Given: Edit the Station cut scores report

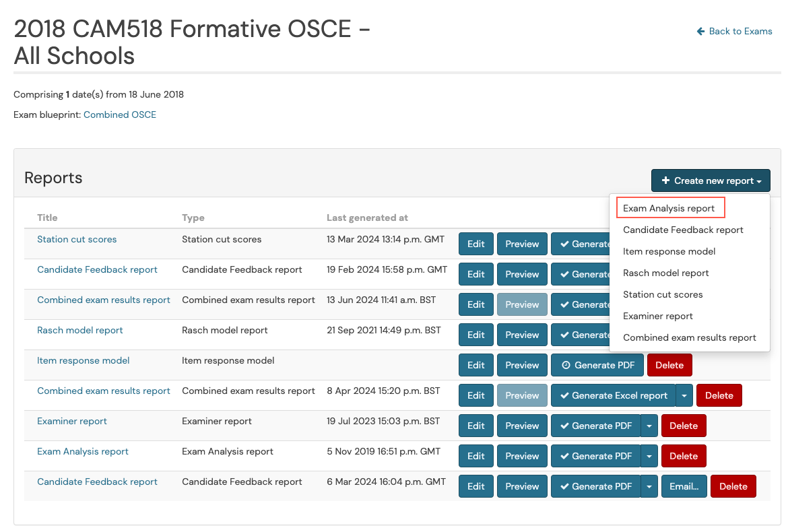Looking at the screenshot, I should tap(476, 244).
